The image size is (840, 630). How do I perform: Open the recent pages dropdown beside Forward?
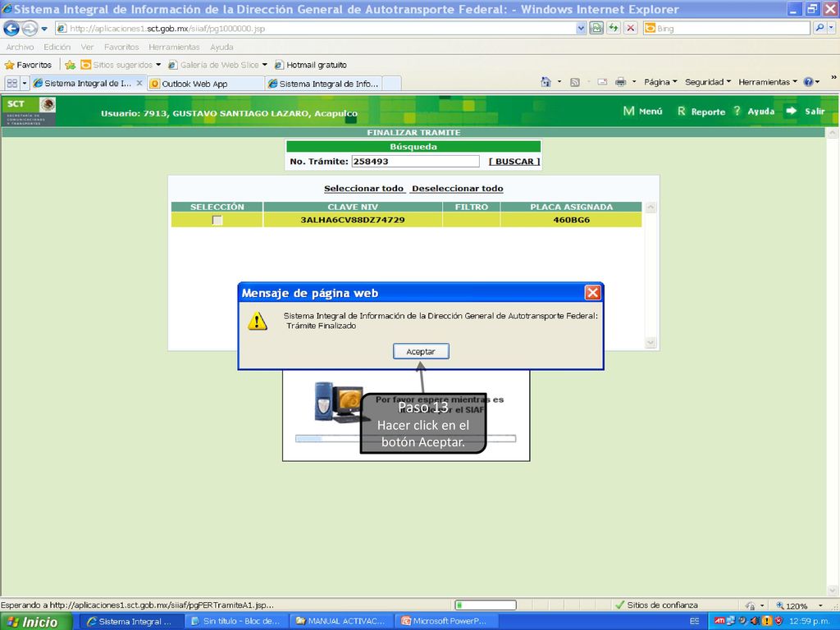(44, 29)
